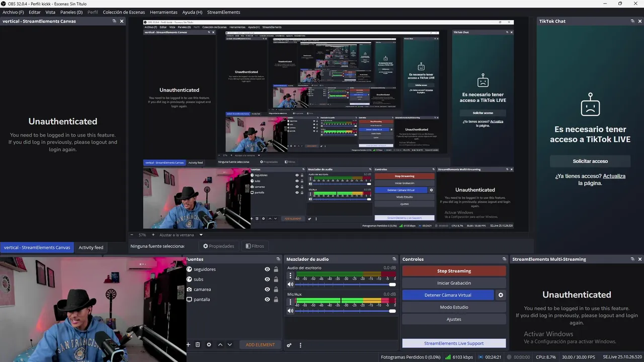Undock vertical StreamElements Canvas panel
This screenshot has width=644, height=362.
[114, 21]
